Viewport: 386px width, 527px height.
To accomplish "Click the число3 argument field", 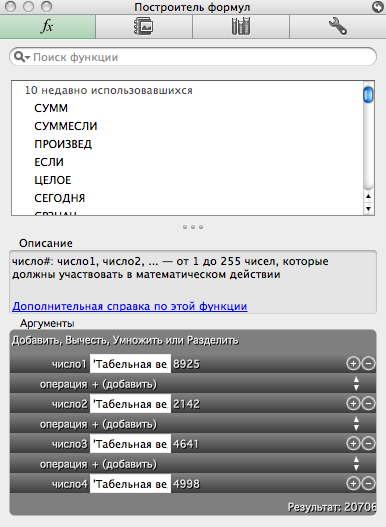I will pos(130,444).
